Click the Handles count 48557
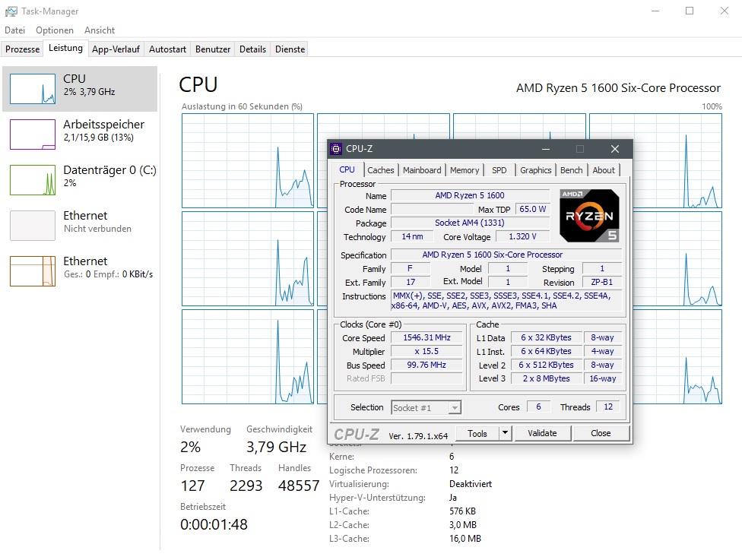This screenshot has height=560, width=742. click(x=299, y=486)
